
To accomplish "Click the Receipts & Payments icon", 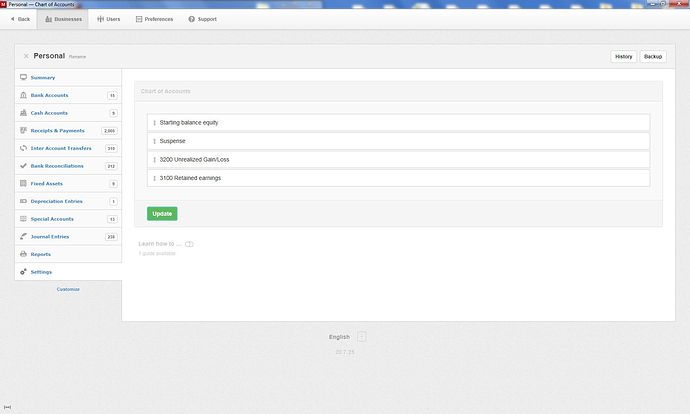I will click(23, 130).
